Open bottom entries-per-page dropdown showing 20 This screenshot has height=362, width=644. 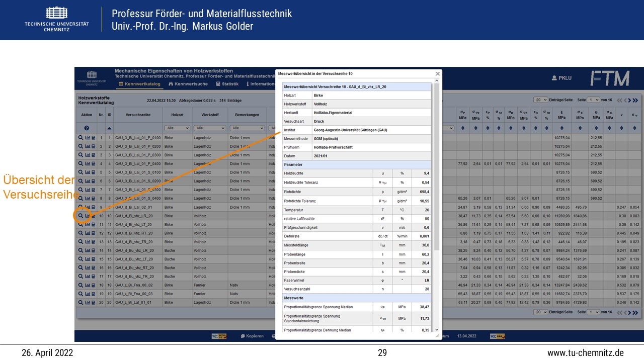[x=541, y=312]
